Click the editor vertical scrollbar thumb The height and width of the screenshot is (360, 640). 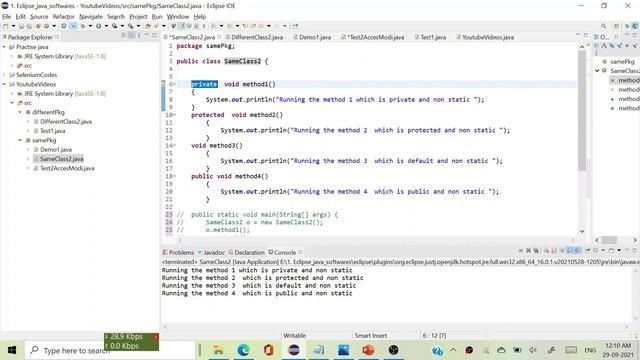pos(582,111)
